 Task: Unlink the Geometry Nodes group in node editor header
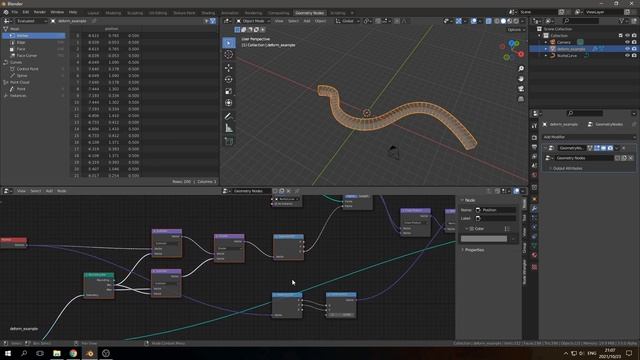pos(289,191)
